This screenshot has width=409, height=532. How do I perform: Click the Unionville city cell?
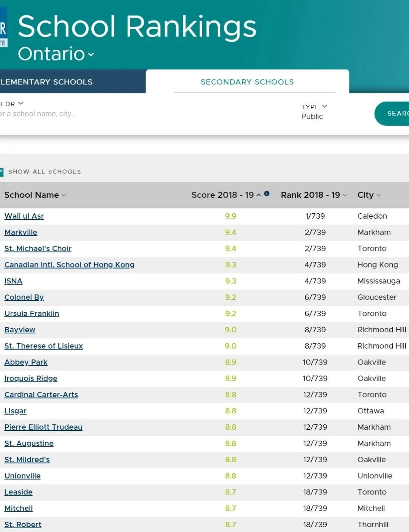pyautogui.click(x=375, y=476)
